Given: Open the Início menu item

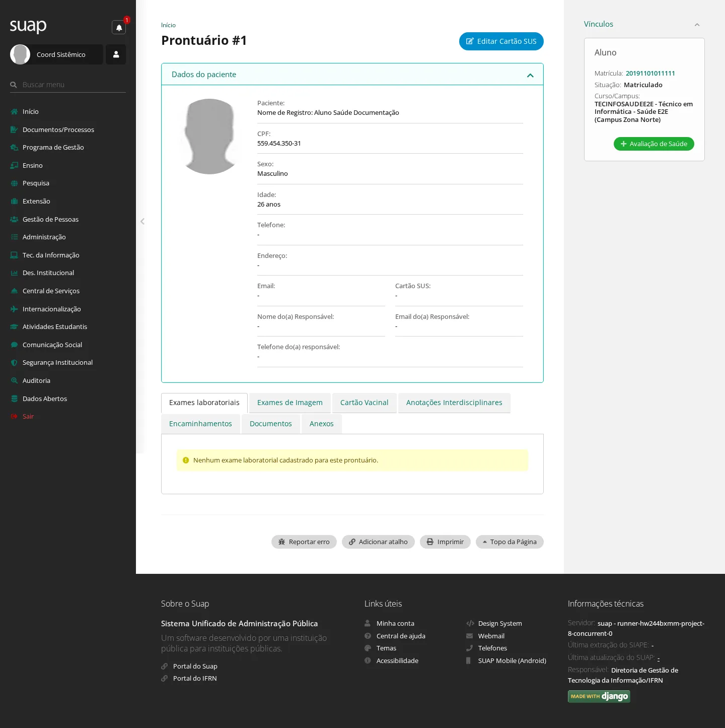Looking at the screenshot, I should point(30,111).
